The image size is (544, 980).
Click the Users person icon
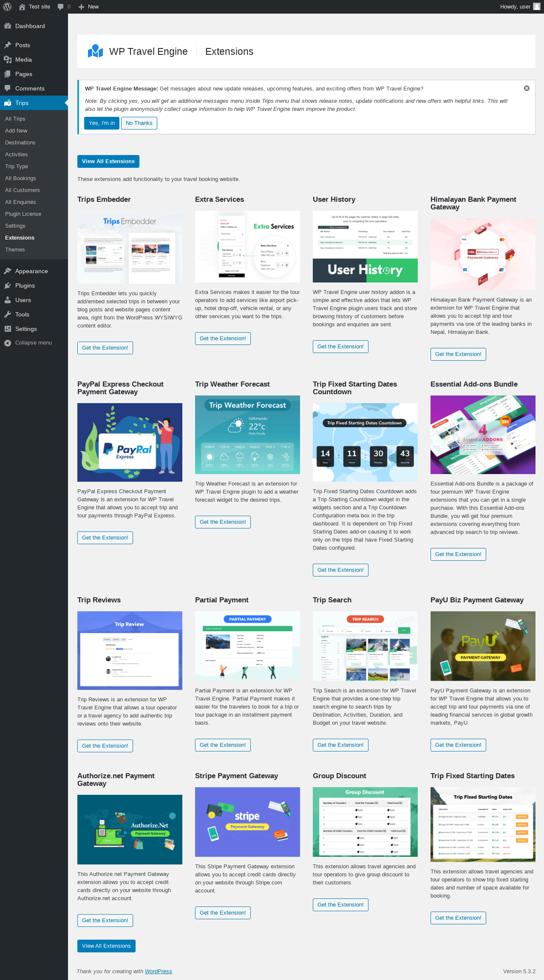(8, 300)
